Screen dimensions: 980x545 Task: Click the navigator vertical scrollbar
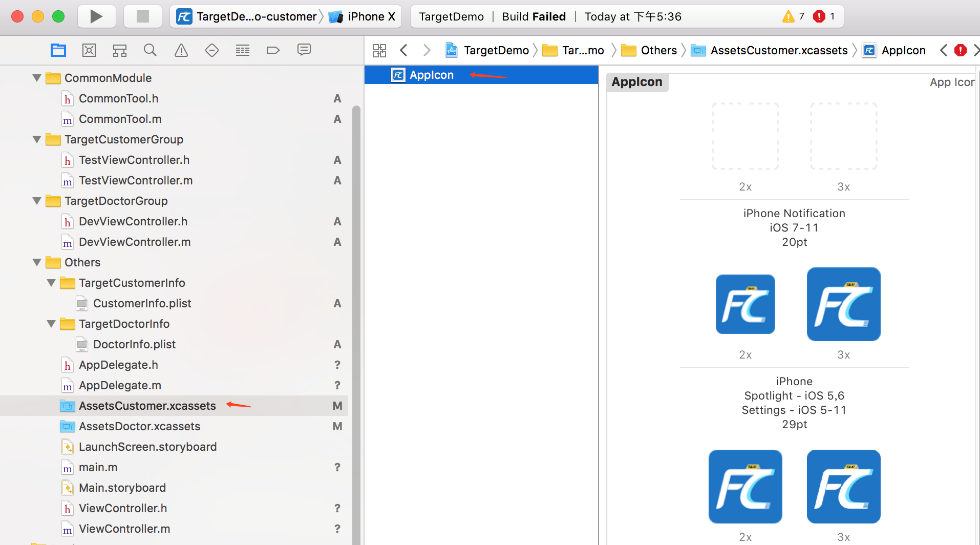coord(356,325)
